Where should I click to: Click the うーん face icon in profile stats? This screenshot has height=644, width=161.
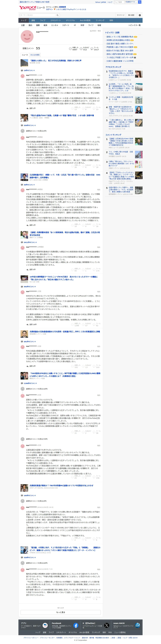click(92, 49)
